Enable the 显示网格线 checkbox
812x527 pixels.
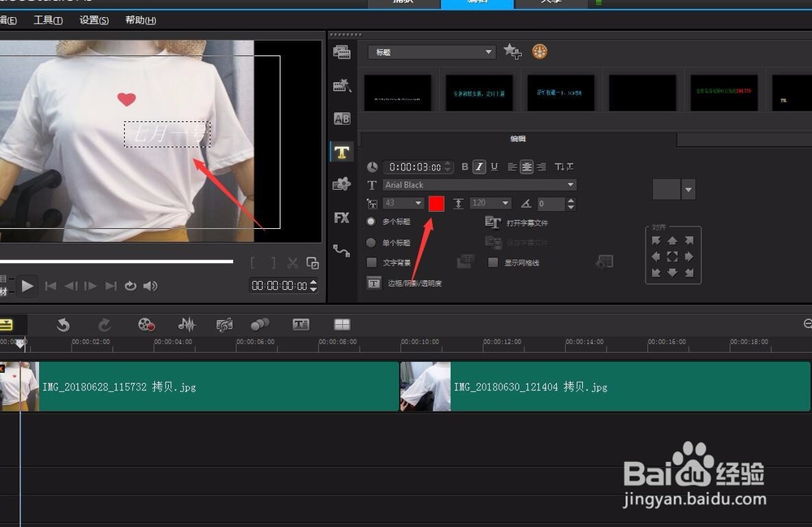[x=493, y=262]
